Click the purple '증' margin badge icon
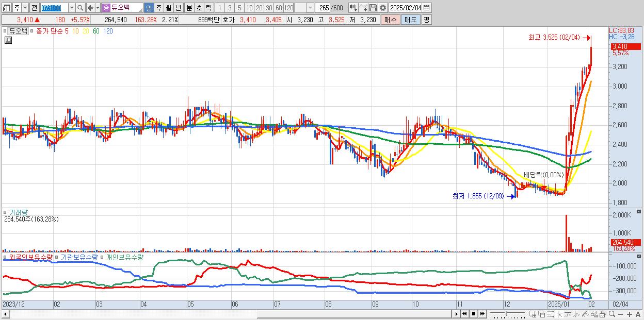This screenshot has height=320, width=644. (106, 8)
